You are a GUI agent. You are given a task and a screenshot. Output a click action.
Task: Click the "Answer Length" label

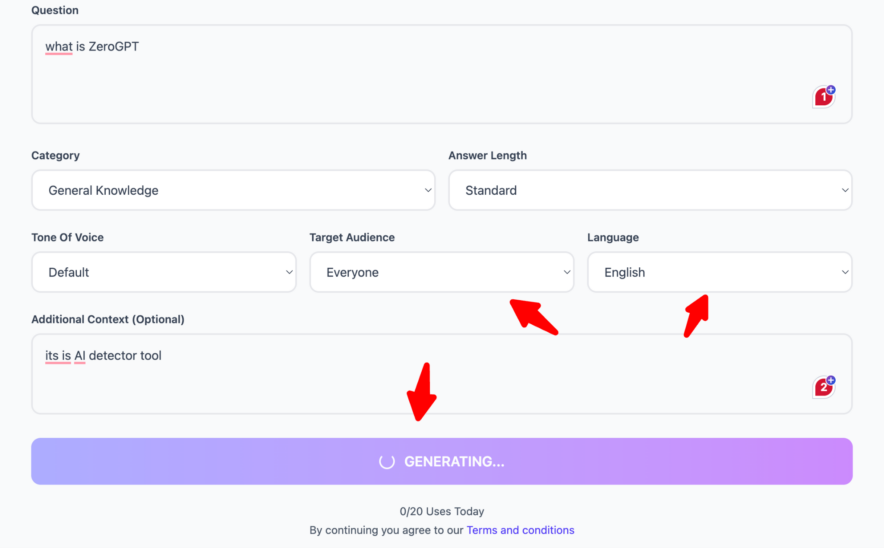point(487,155)
